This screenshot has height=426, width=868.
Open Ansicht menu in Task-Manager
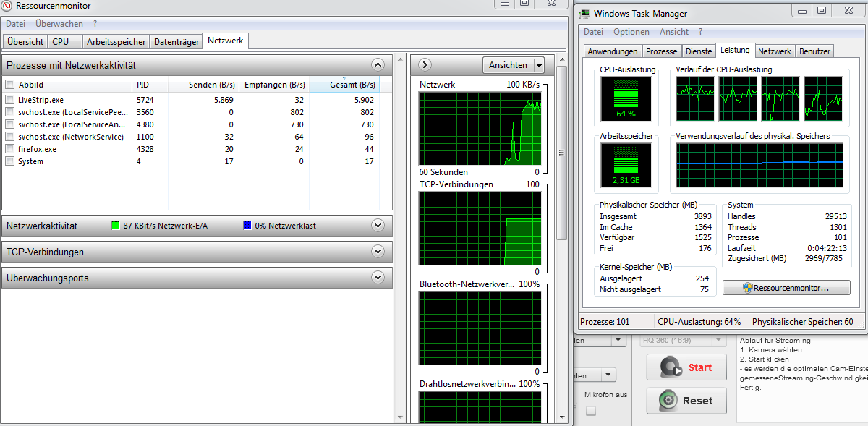coord(674,32)
